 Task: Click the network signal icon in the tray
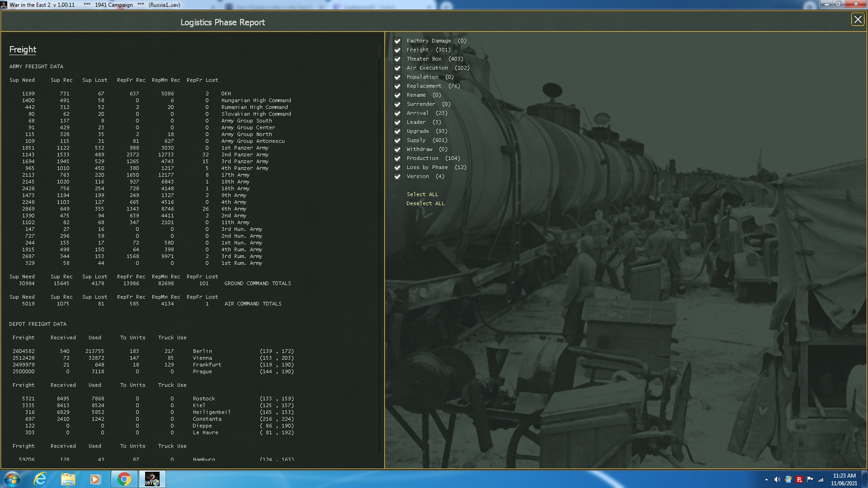point(821,479)
